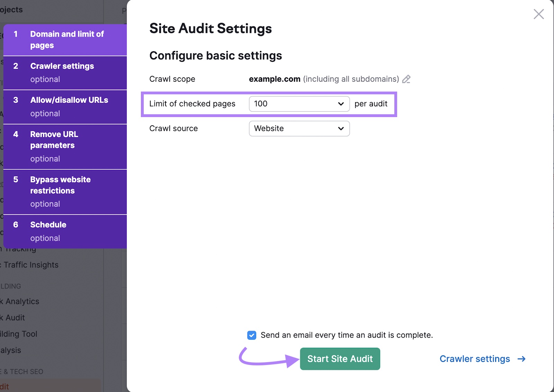Open the Bypass website restrictions step
Image resolution: width=554 pixels, height=392 pixels.
65,191
